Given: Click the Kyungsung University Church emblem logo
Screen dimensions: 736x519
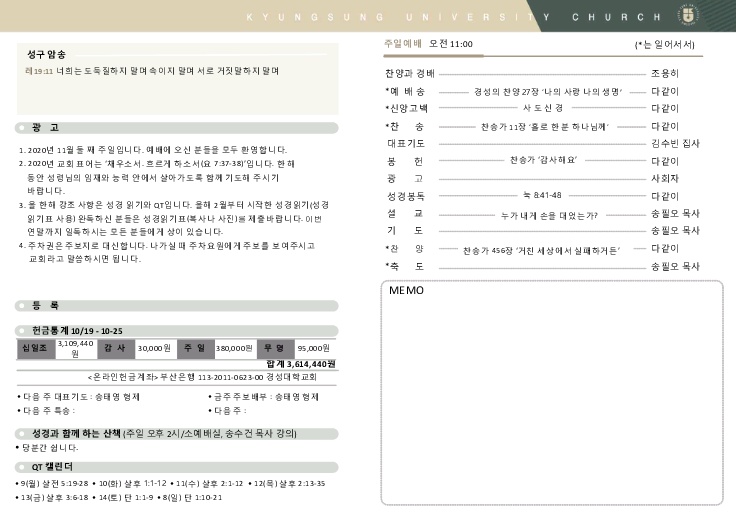Looking at the screenshot, I should coord(689,15).
